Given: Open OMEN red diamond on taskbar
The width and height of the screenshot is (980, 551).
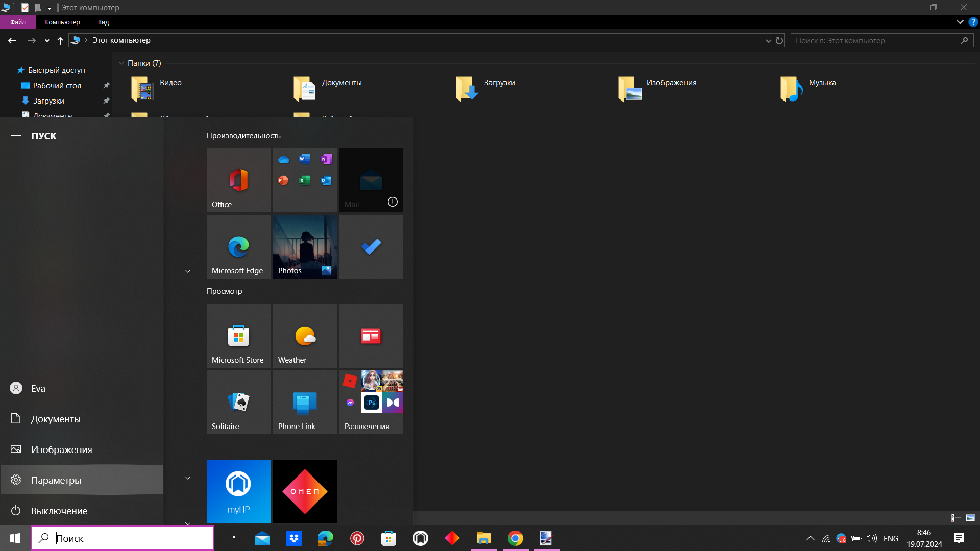Looking at the screenshot, I should [452, 538].
